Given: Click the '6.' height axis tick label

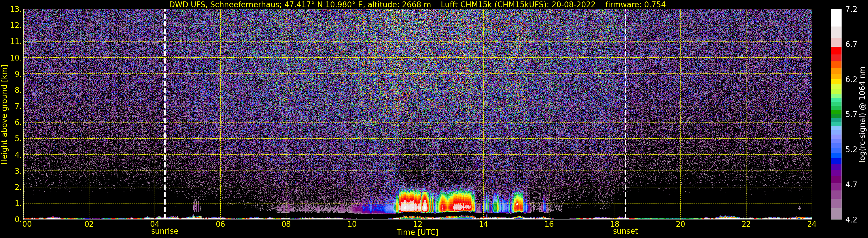Looking at the screenshot, I should tap(18, 123).
